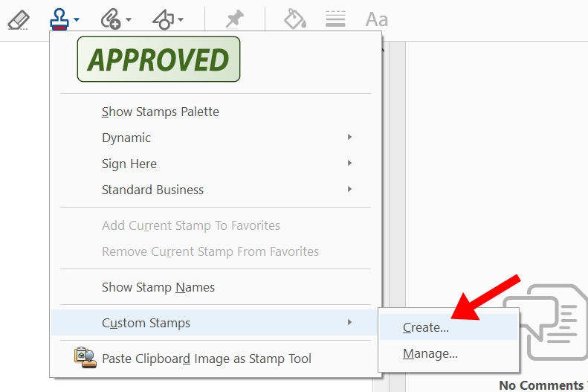This screenshot has width=588, height=392.
Task: Open the attachment tool dropdown arrow
Action: pos(129,20)
